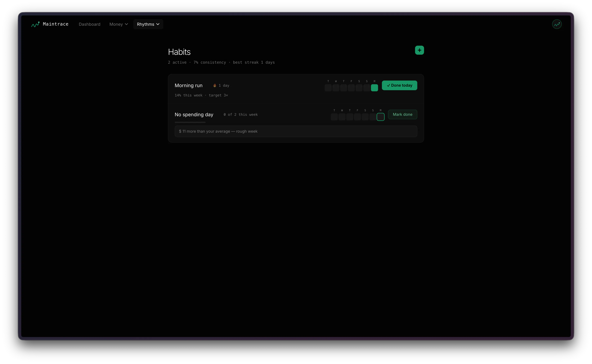Screen dimensions: 592x364
Task: Open the Dashboard page
Action: click(89, 24)
